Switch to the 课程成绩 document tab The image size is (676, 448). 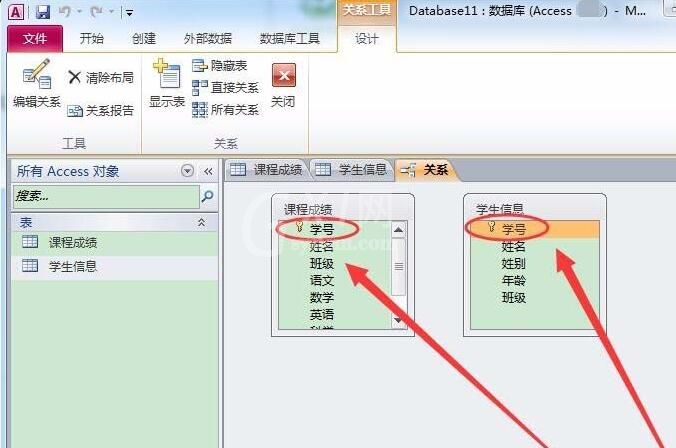coord(266,170)
